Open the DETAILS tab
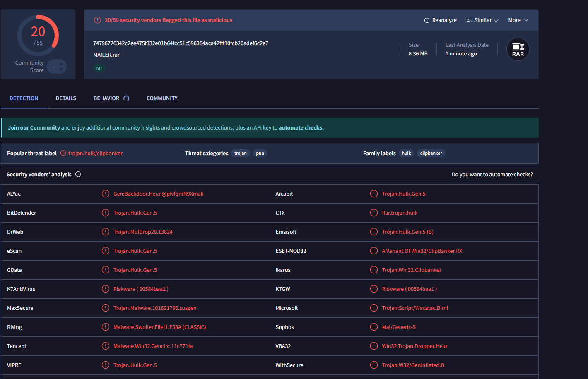 click(66, 98)
